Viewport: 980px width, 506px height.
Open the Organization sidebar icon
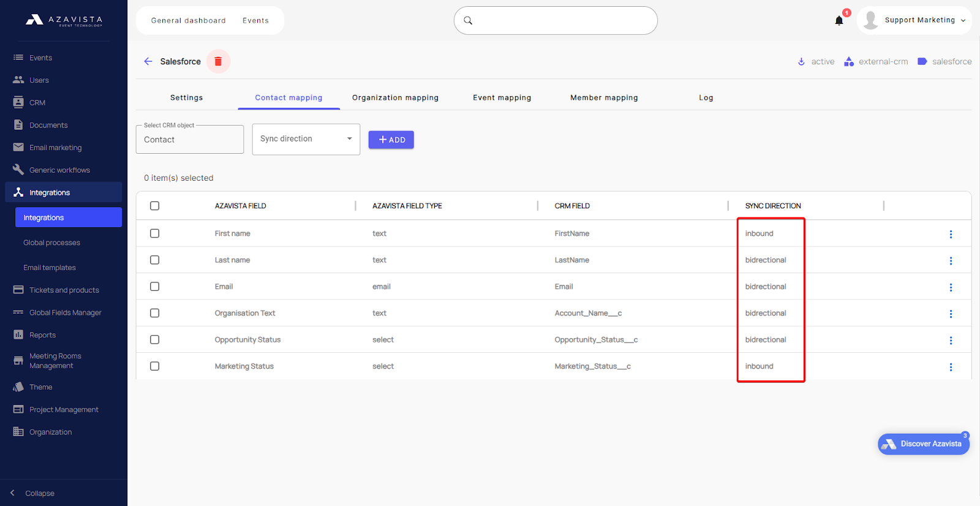click(18, 431)
